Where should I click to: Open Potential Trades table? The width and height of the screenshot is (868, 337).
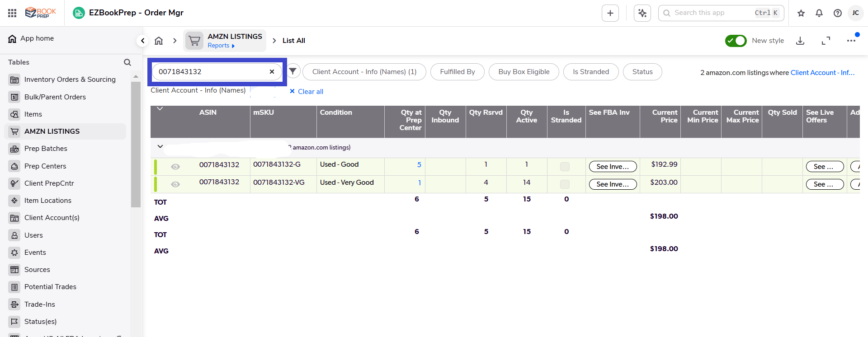click(66, 287)
